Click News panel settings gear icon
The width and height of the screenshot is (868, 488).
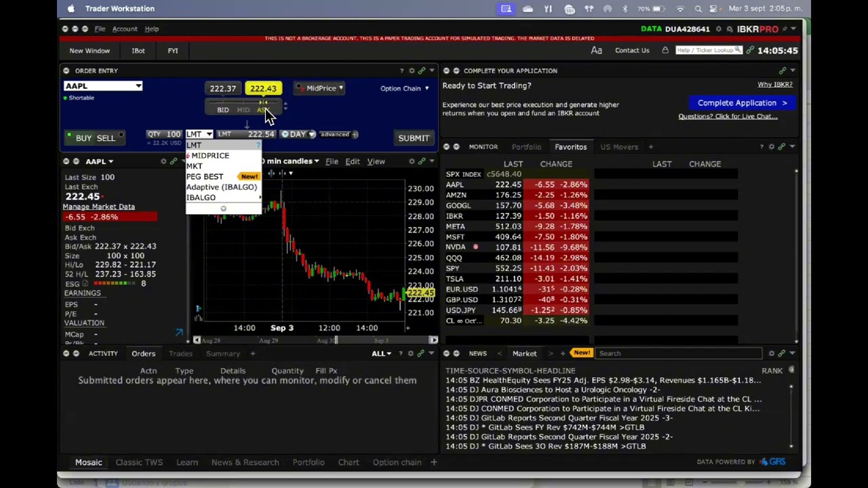click(x=772, y=353)
